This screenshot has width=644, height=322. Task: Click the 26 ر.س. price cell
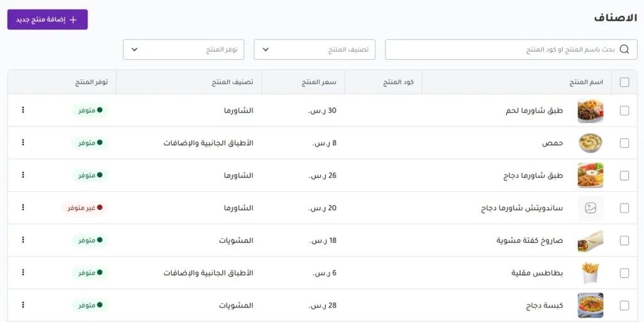[323, 175]
